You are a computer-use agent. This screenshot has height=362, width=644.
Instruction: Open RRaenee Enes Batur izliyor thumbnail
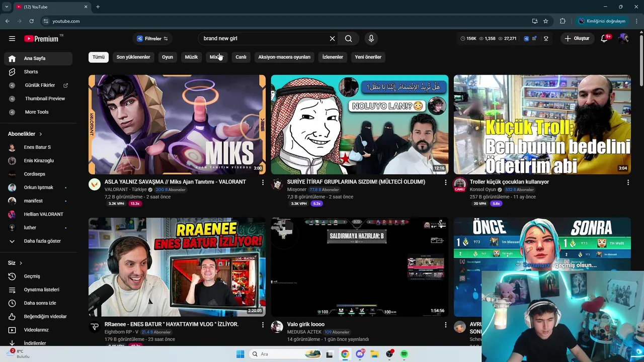tap(177, 267)
